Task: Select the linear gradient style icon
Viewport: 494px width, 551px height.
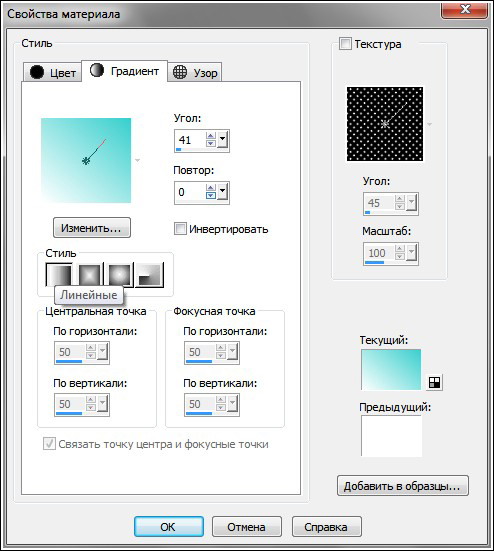Action: (59, 274)
